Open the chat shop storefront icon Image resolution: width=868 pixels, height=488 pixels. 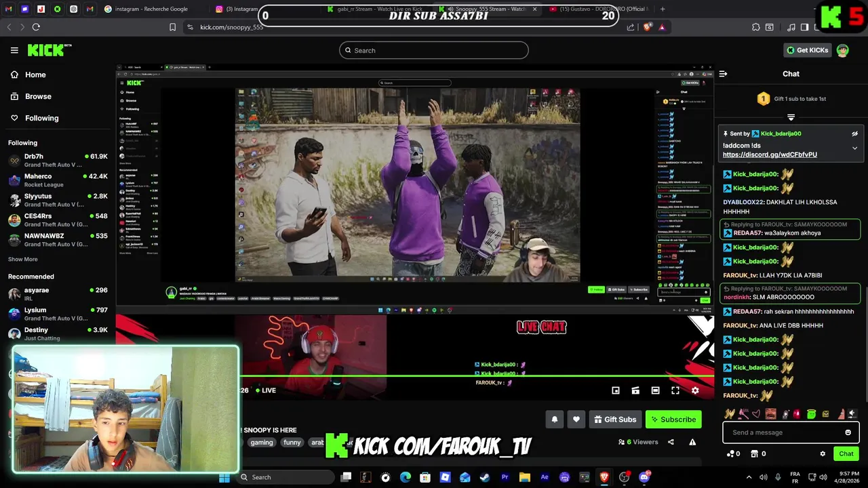pyautogui.click(x=755, y=454)
